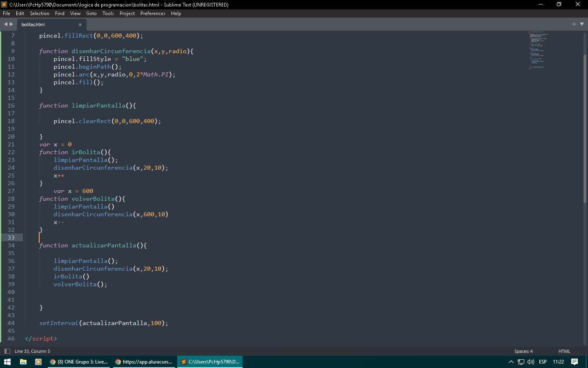This screenshot has height=368, width=588.
Task: Click clearRect on line 18
Action: point(95,121)
